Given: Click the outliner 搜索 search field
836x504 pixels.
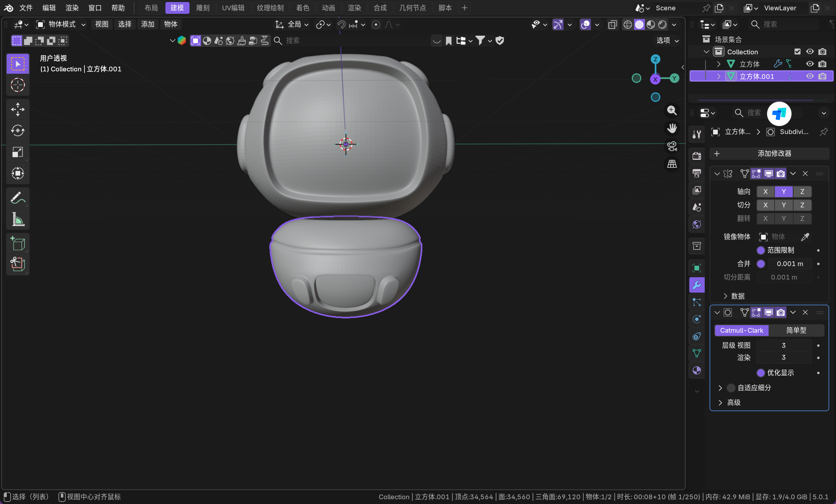Looking at the screenshot, I should (783, 25).
